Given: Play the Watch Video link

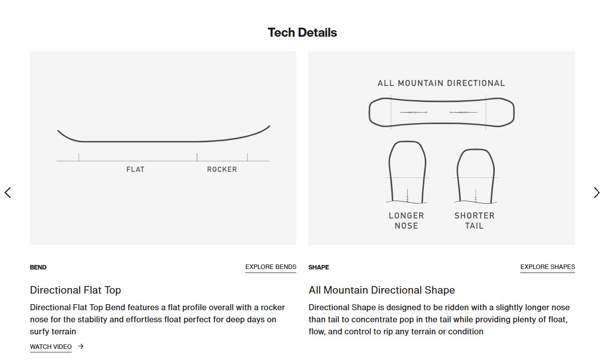Looking at the screenshot, I should (x=51, y=346).
